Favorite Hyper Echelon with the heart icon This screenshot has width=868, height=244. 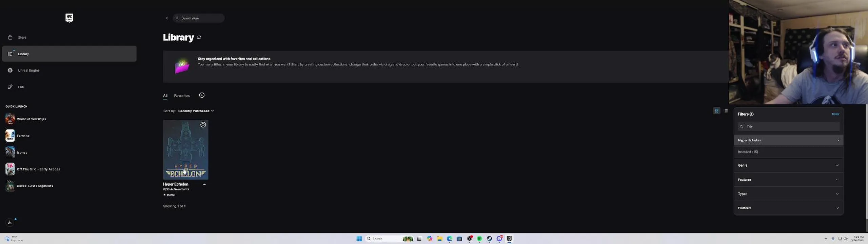[x=203, y=125]
